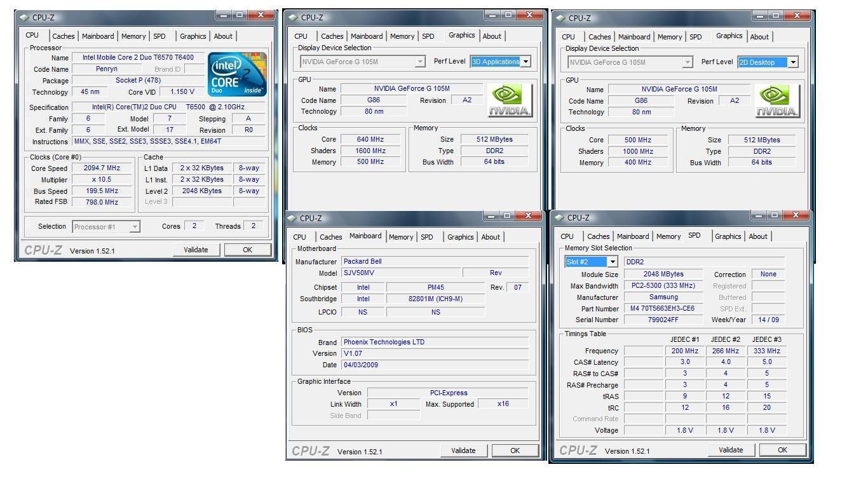Open the Processor #1 selection dropdown
The height and width of the screenshot is (488, 868).
click(135, 227)
